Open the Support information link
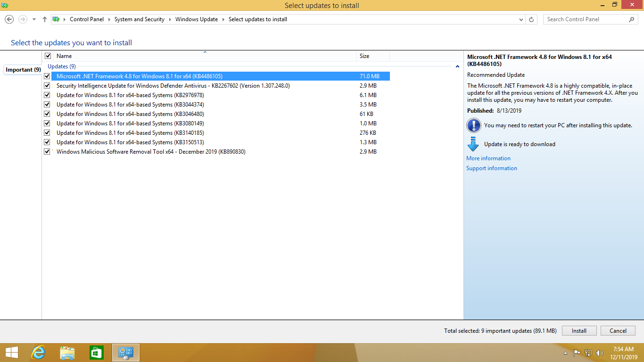The height and width of the screenshot is (362, 644). [492, 168]
